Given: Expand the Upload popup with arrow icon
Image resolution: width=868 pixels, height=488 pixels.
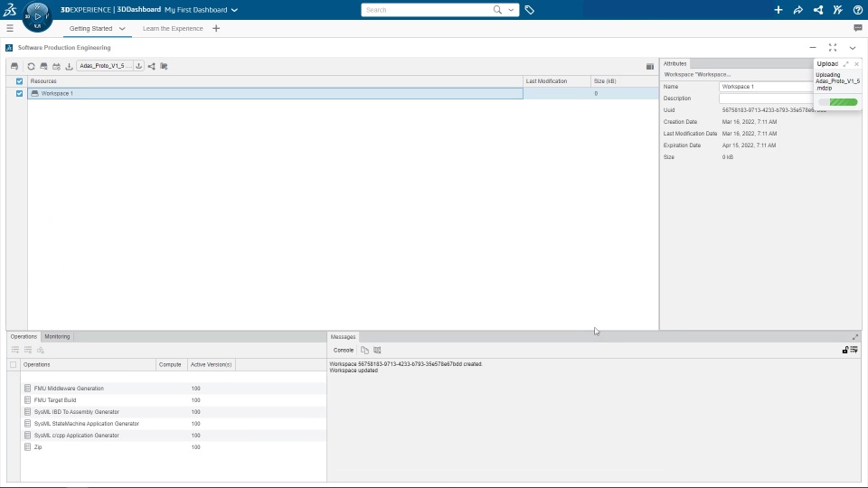Looking at the screenshot, I should point(846,64).
